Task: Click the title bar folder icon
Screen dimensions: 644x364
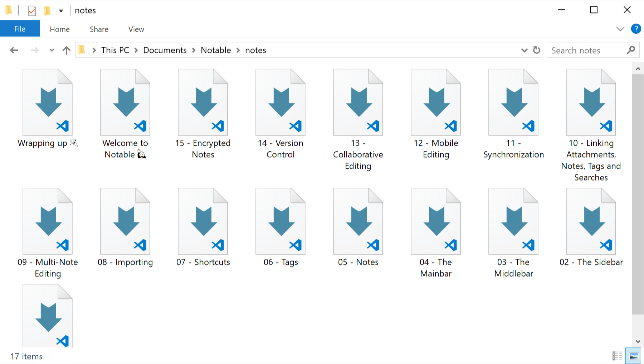Action: pos(9,10)
